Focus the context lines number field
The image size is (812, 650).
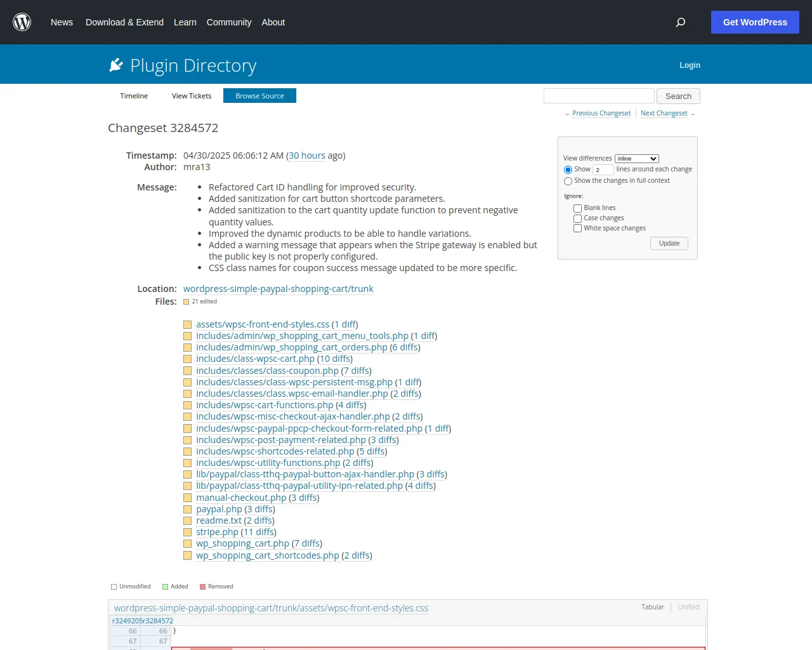tap(603, 169)
